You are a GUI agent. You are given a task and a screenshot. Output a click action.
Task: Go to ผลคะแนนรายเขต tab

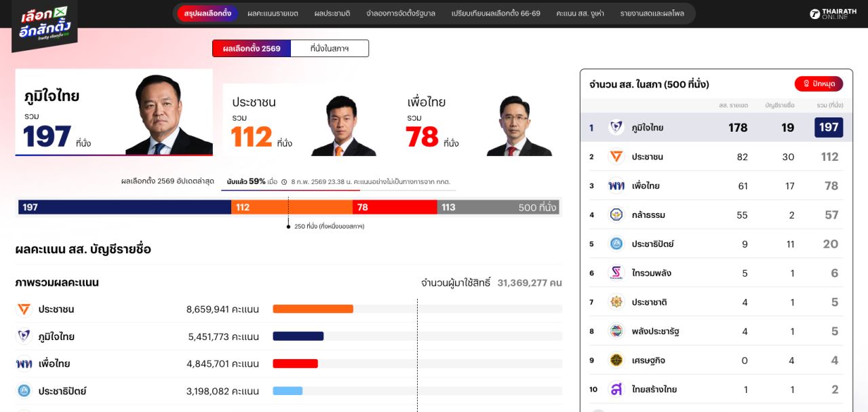pyautogui.click(x=273, y=14)
